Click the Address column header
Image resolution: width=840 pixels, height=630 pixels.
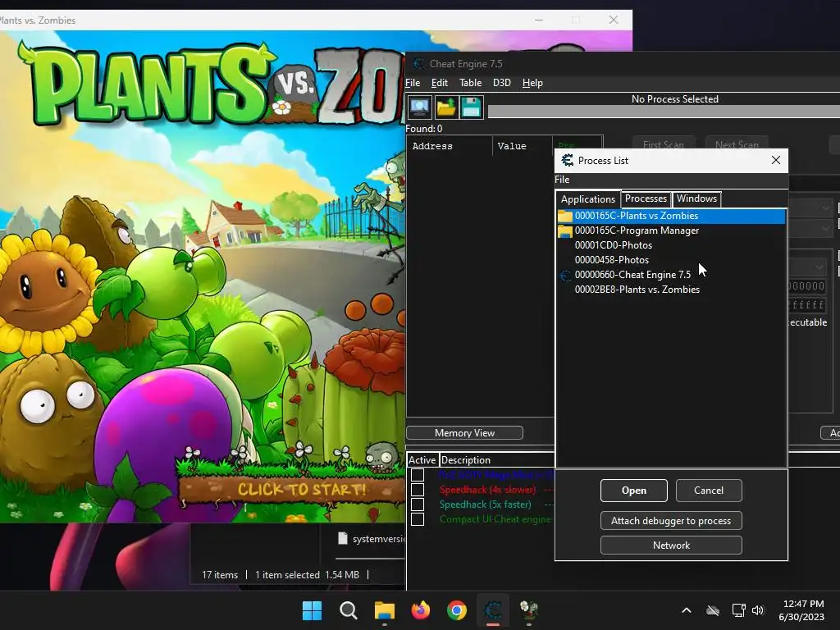pos(449,146)
